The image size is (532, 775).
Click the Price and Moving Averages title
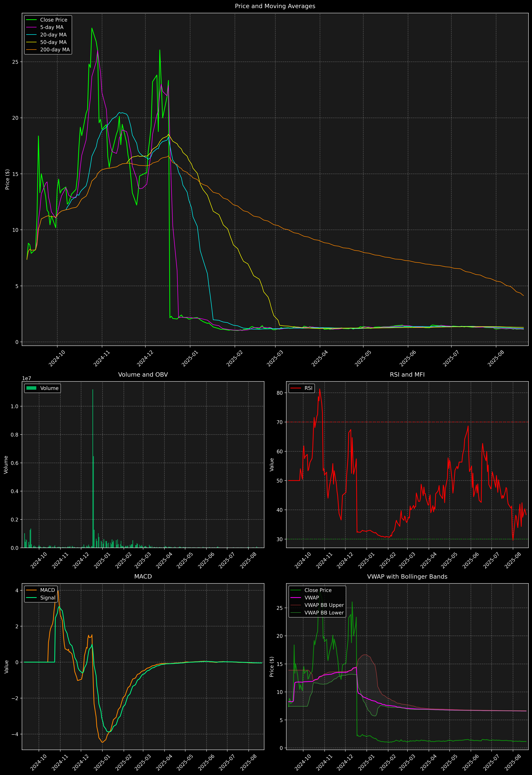point(275,6)
